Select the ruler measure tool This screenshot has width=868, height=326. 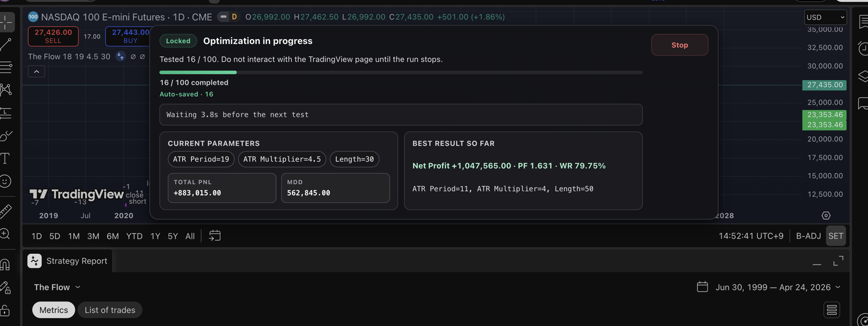click(x=5, y=211)
